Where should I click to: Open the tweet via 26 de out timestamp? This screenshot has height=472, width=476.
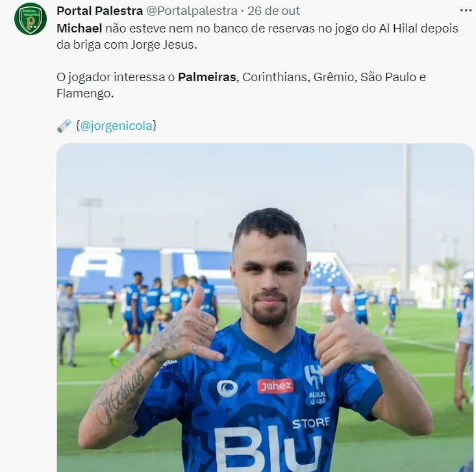point(273,11)
